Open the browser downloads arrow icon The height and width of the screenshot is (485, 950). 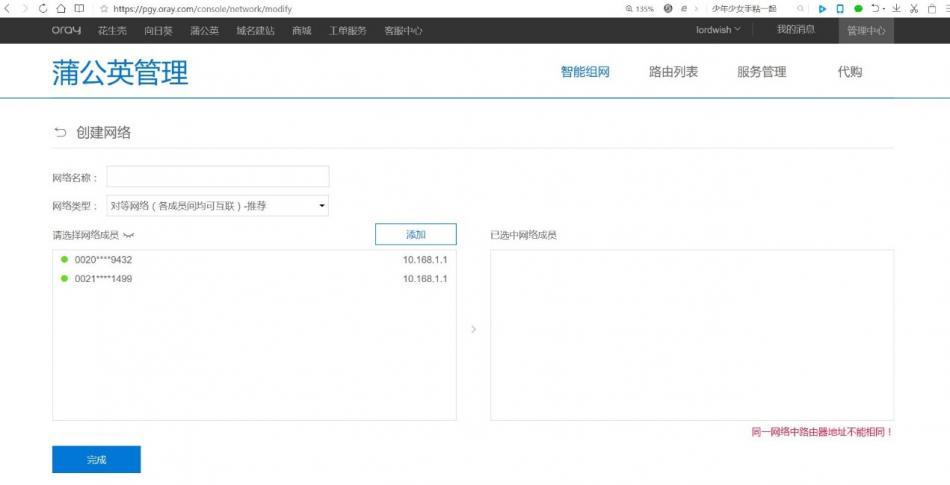[896, 8]
